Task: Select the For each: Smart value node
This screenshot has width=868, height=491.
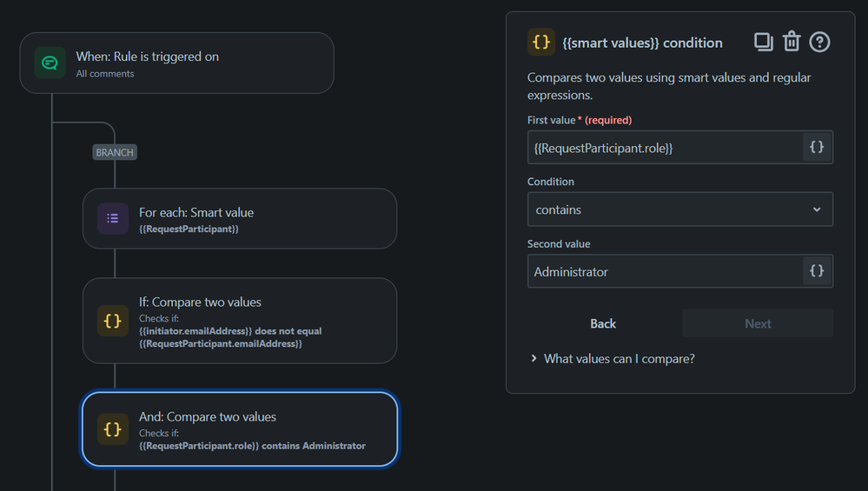Action: coord(240,219)
